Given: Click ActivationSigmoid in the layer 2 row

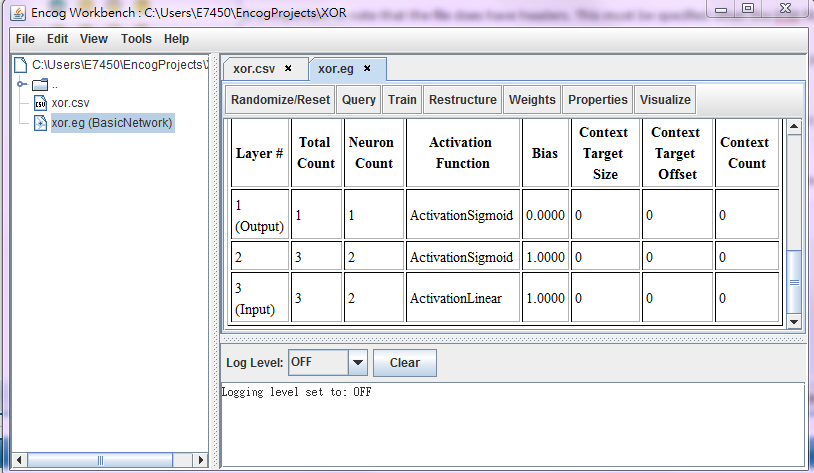Looking at the screenshot, I should (x=463, y=257).
